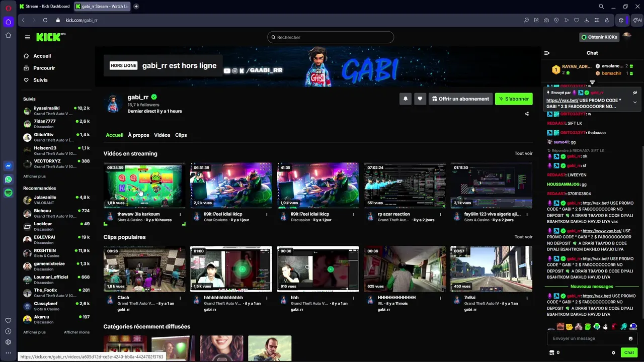Open browser downloads icon
644x362 pixels.
coord(587,20)
